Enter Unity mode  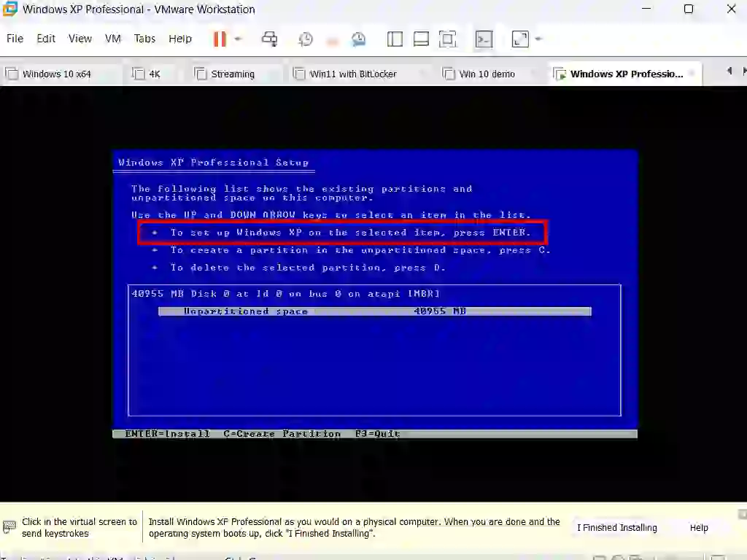(484, 39)
